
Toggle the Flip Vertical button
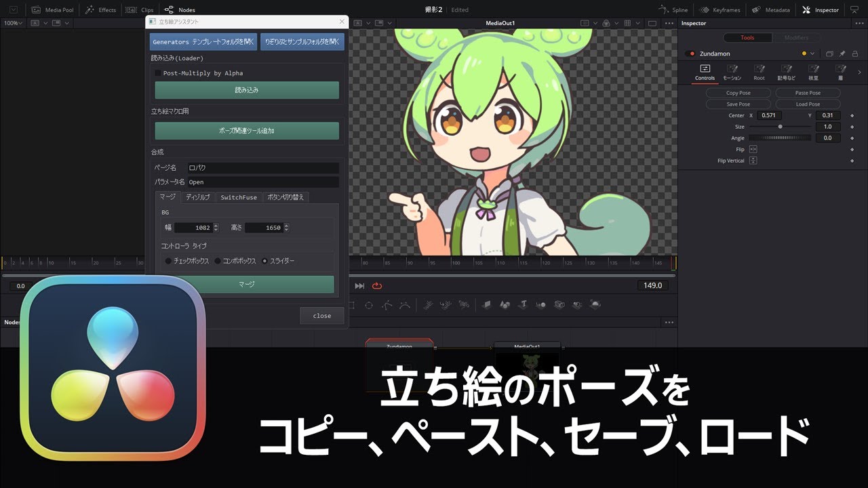753,161
